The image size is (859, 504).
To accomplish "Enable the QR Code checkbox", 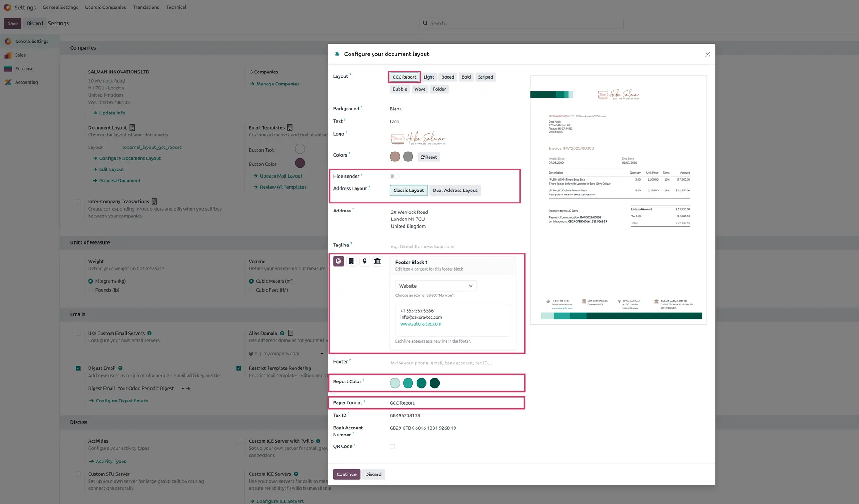I will (392, 446).
